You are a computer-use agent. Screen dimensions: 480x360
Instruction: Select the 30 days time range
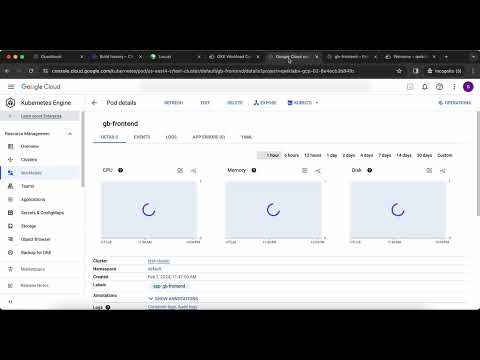424,155
